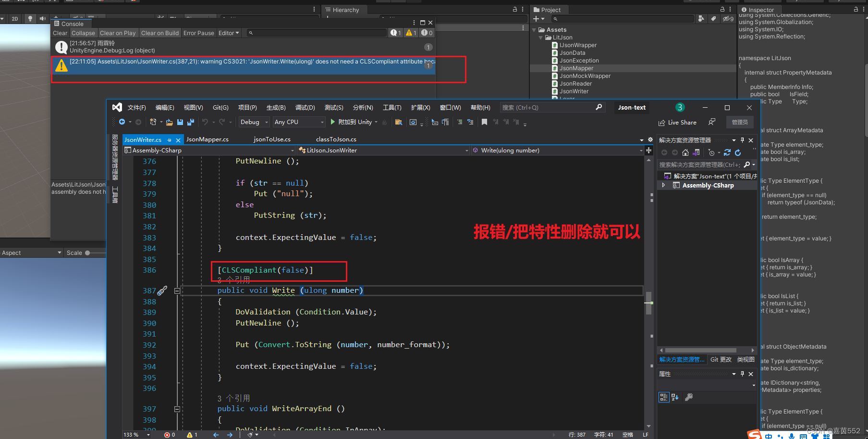Click the Live Share button
868x439 pixels.
tap(677, 122)
